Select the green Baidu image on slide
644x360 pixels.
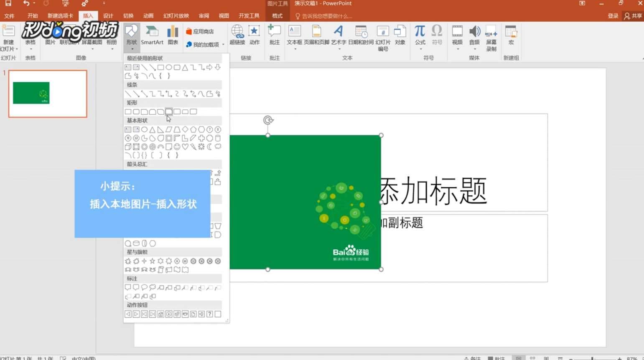[x=305, y=202]
